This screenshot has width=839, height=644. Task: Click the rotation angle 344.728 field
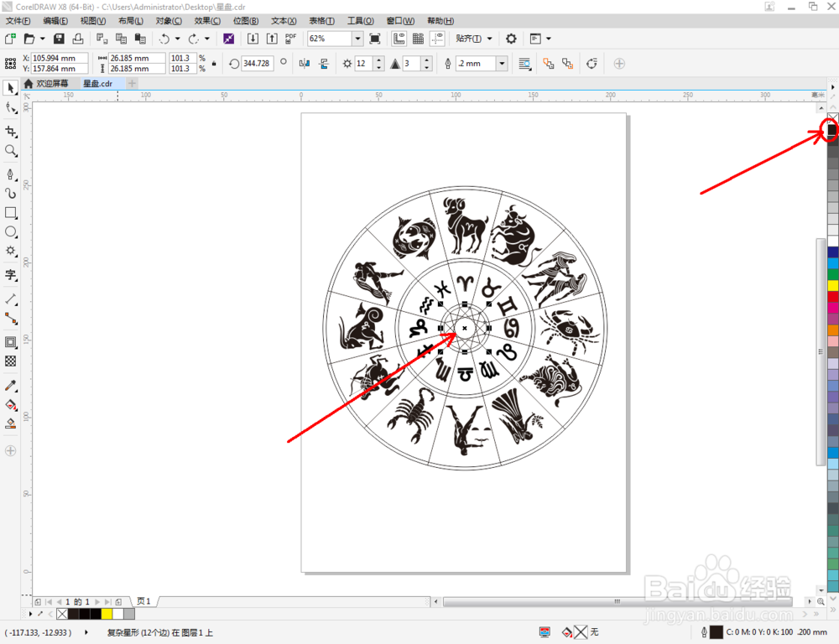click(x=257, y=63)
